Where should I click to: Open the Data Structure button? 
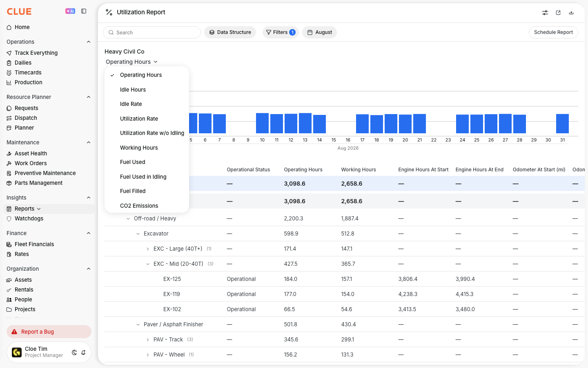tap(230, 32)
